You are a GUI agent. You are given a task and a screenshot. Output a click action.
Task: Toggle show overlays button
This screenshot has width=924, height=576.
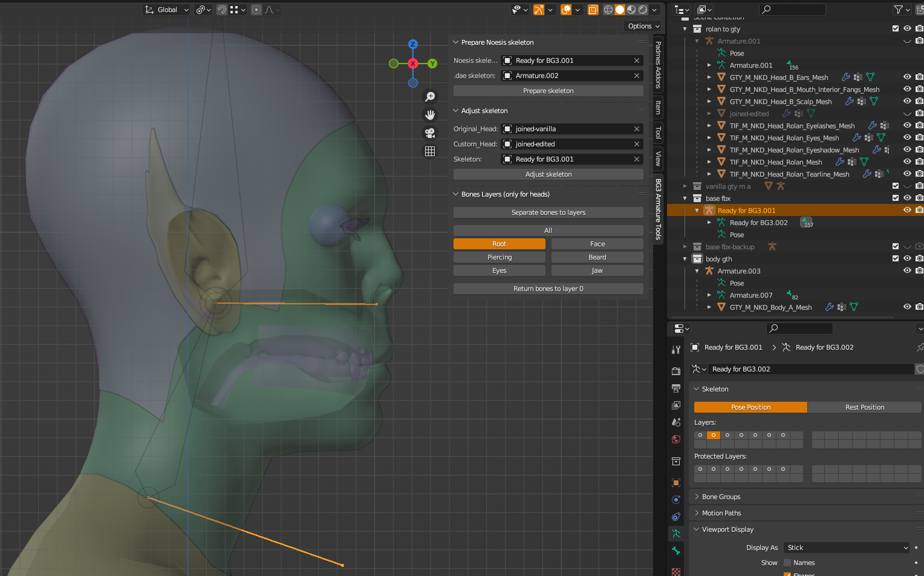coord(566,10)
